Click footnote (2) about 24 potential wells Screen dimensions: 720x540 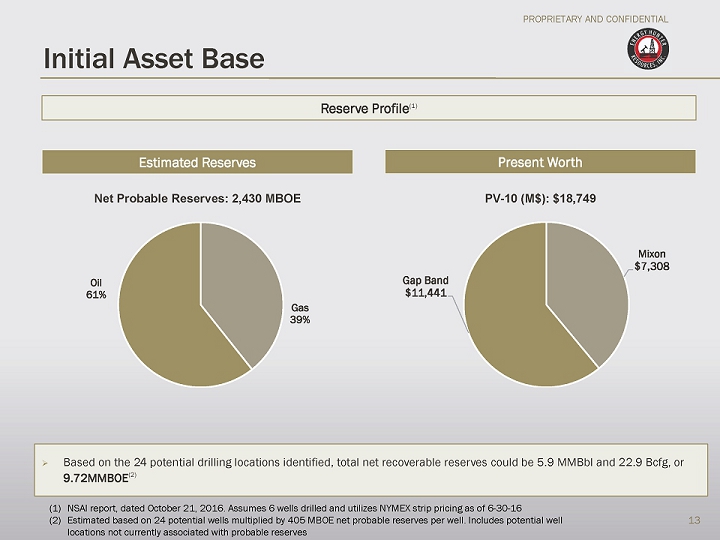point(305,527)
